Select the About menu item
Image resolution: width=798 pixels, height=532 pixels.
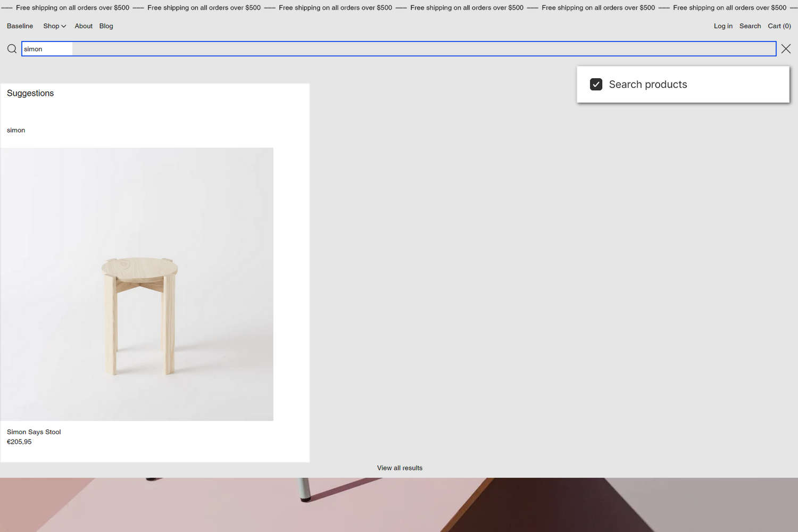[x=83, y=26]
